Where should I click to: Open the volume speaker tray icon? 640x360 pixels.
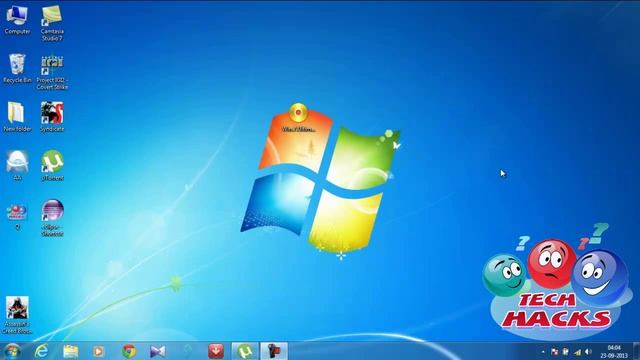pyautogui.click(x=588, y=352)
